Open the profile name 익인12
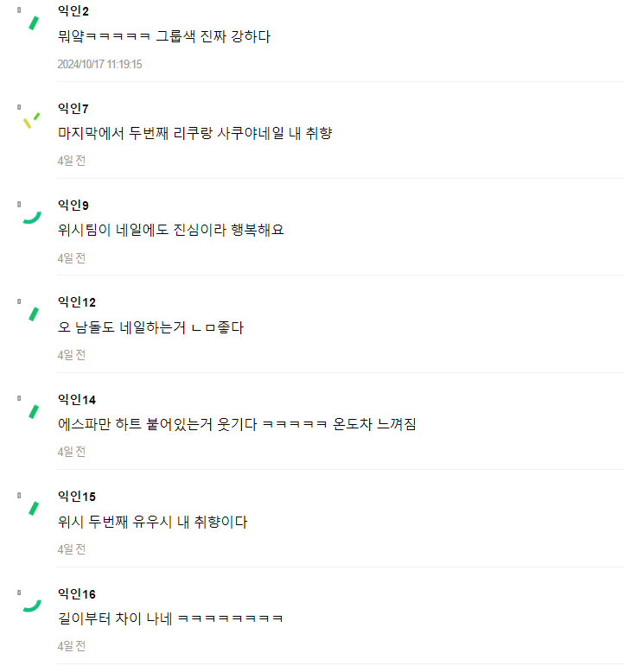This screenshot has width=624, height=672. 77,301
